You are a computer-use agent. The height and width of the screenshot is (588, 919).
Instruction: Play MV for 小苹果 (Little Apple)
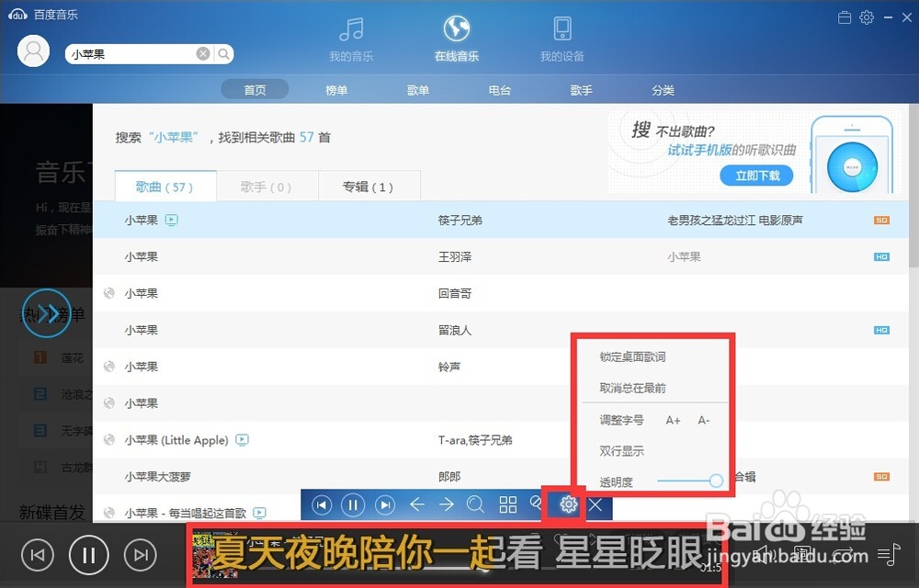[x=242, y=440]
